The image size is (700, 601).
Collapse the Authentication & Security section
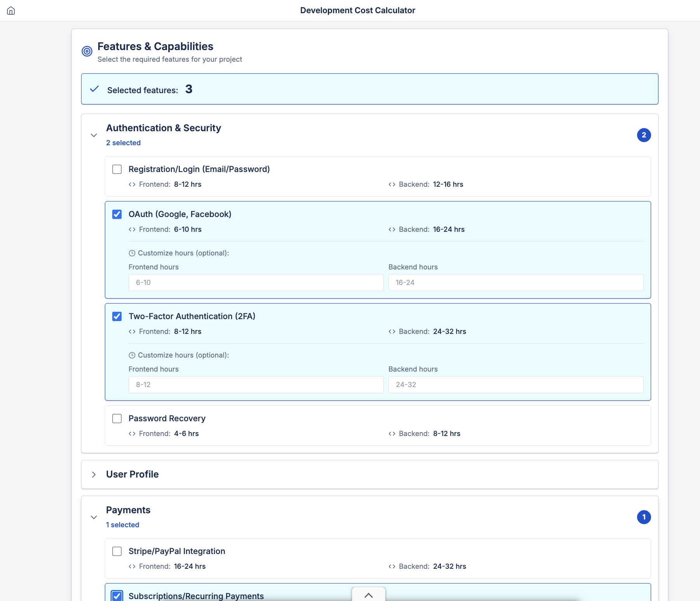pyautogui.click(x=94, y=135)
